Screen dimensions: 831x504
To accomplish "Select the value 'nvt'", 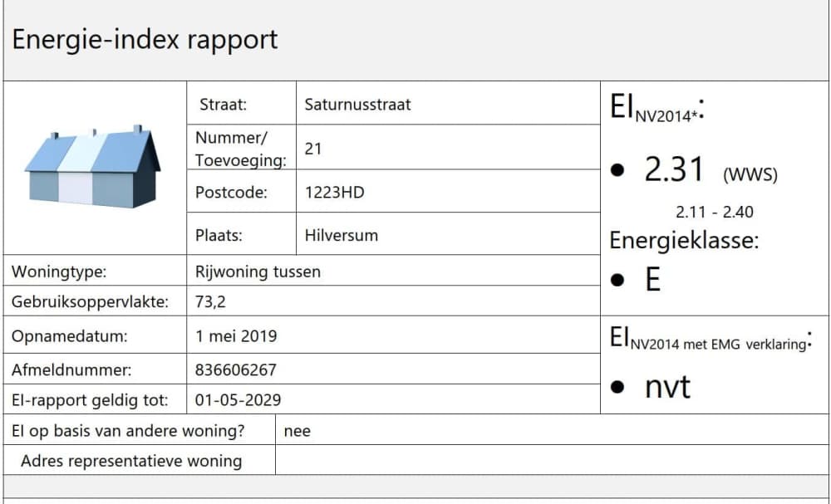I will pyautogui.click(x=667, y=387).
